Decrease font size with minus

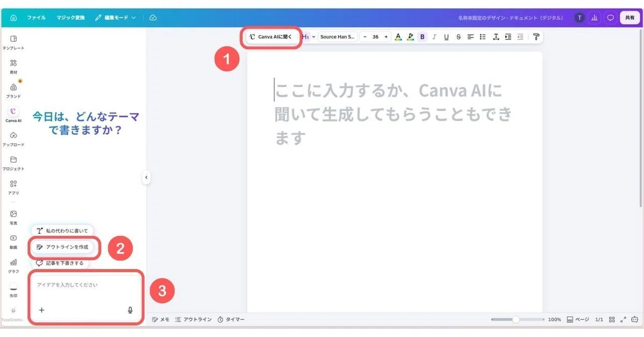point(365,37)
